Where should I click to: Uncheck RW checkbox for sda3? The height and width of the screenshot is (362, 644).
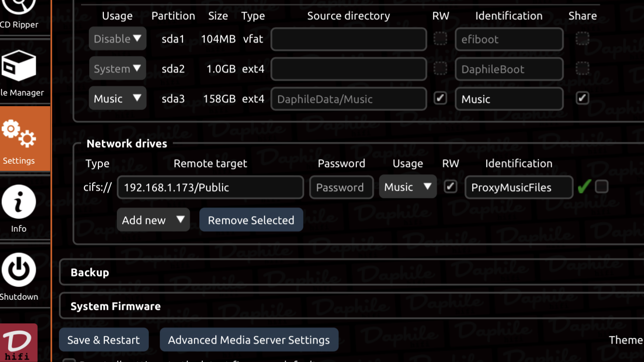(440, 98)
